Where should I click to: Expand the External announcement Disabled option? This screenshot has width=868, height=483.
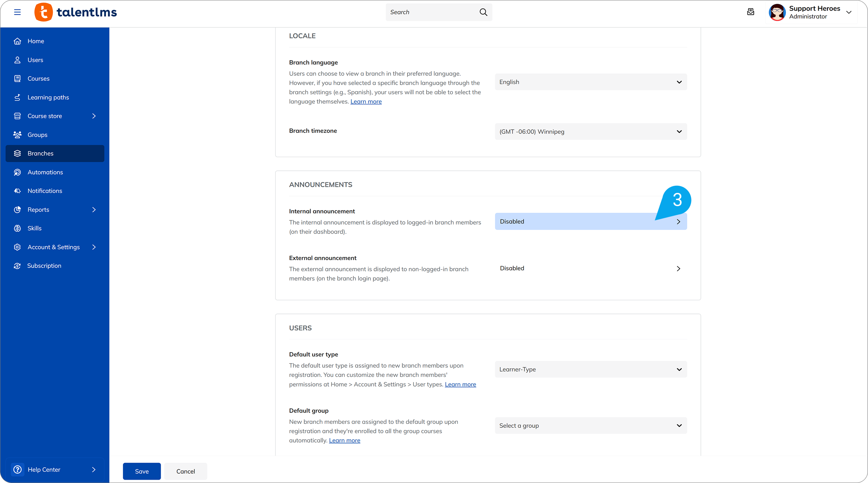590,269
